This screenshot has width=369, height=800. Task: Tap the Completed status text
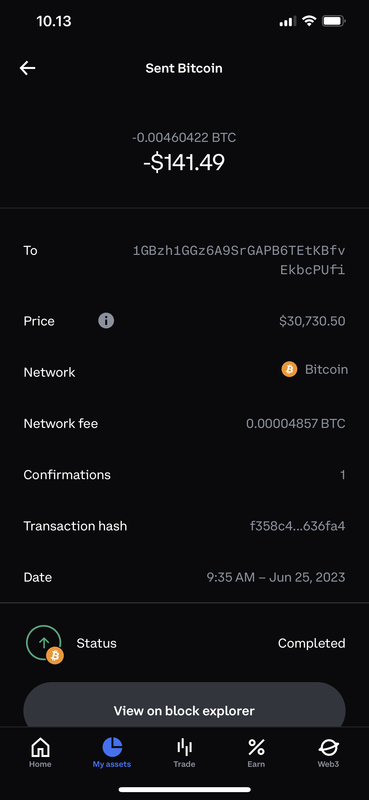(x=311, y=643)
